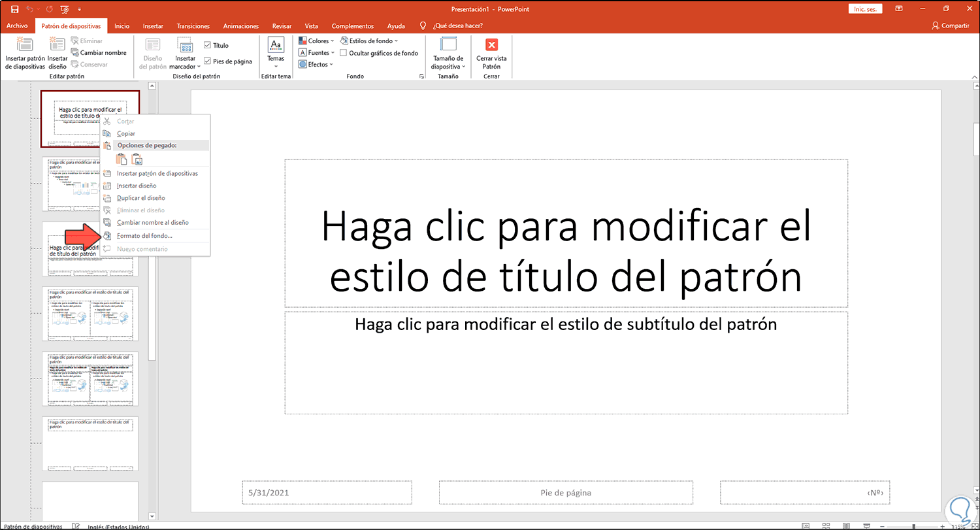Save the presentation from the quick access toolbar
The height and width of the screenshot is (530, 980).
14,9
